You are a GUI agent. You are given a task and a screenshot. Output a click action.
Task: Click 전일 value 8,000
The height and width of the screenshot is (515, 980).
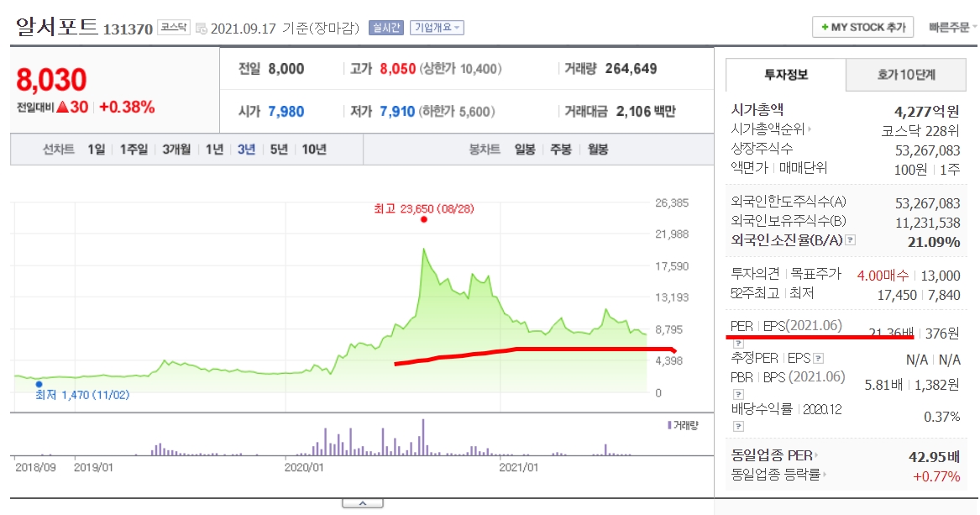click(286, 69)
